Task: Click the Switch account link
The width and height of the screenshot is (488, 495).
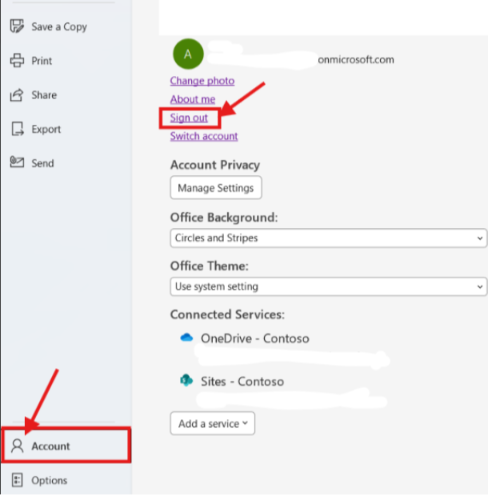Action: pyautogui.click(x=204, y=136)
